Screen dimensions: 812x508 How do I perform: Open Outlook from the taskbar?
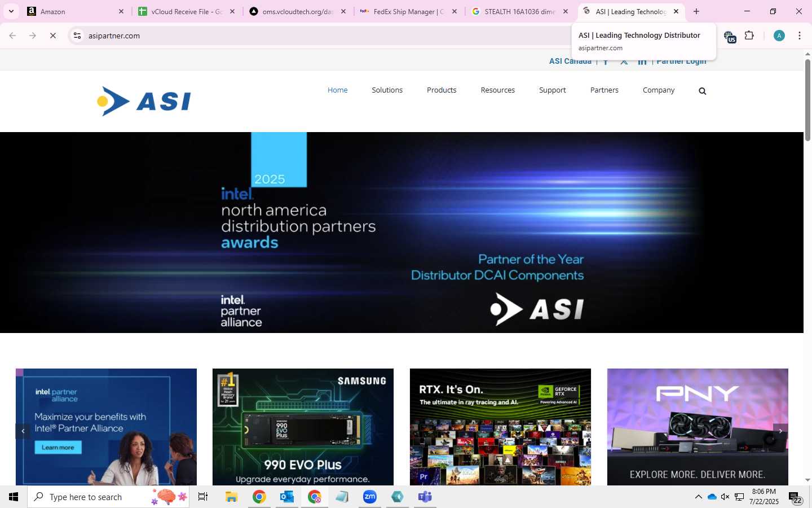[286, 497]
